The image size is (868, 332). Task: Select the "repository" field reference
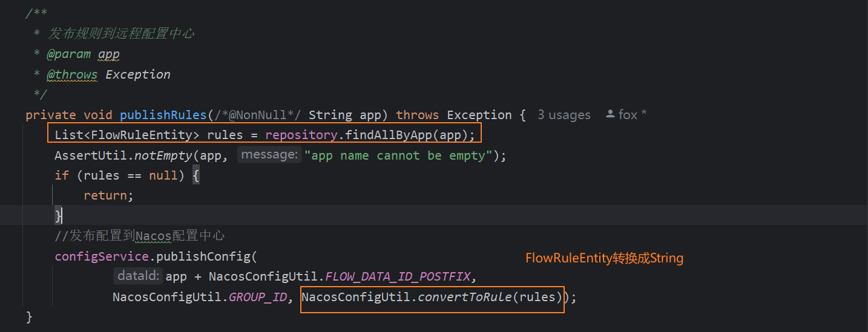(x=301, y=135)
